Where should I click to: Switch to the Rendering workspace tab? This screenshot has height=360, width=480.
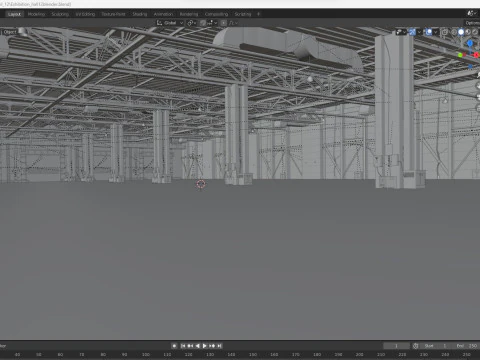point(189,14)
